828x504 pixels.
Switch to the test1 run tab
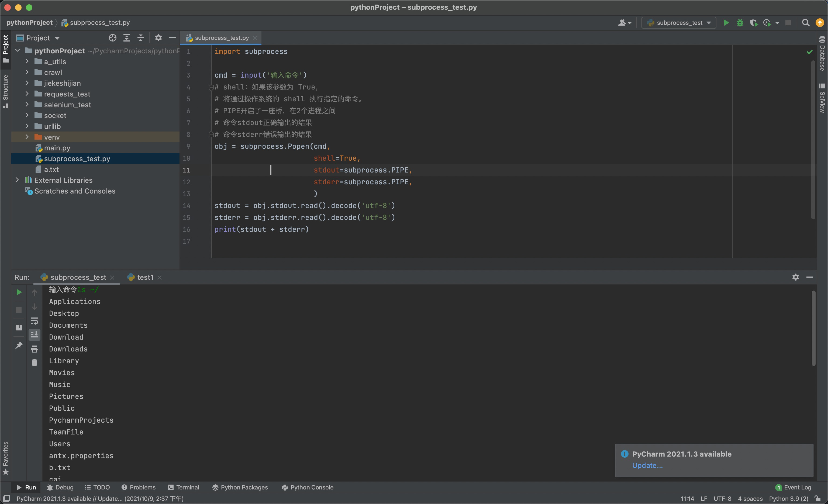145,277
